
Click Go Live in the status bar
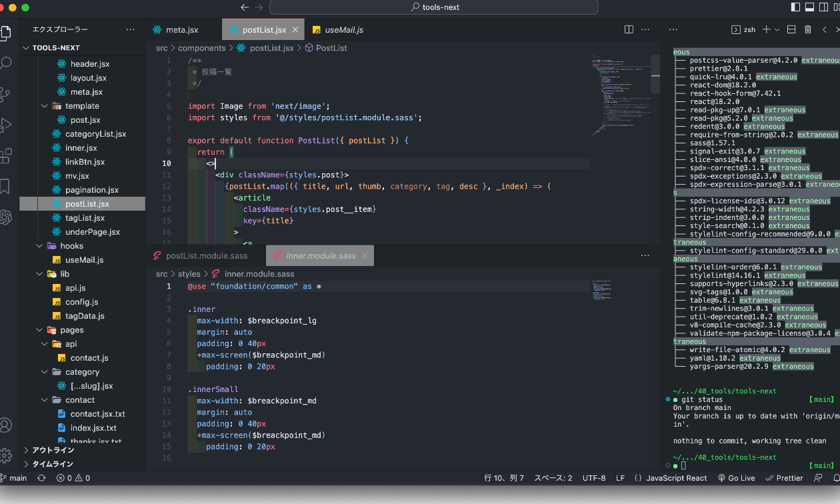pyautogui.click(x=736, y=478)
